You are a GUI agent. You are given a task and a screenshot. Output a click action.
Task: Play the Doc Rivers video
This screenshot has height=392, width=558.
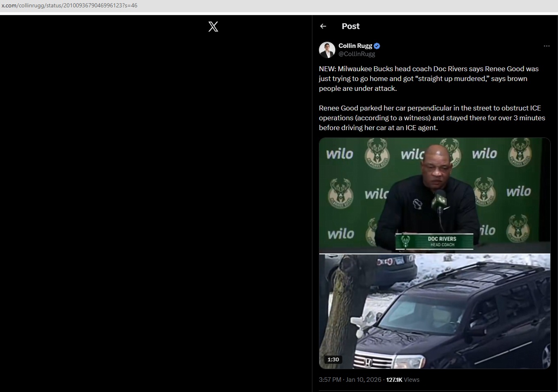pos(435,253)
